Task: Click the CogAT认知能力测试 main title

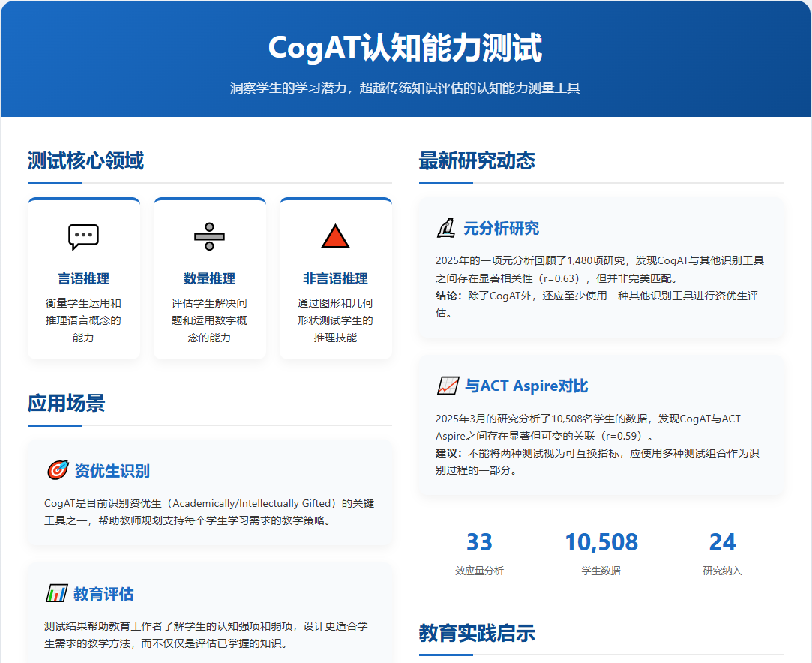Action: [x=405, y=49]
